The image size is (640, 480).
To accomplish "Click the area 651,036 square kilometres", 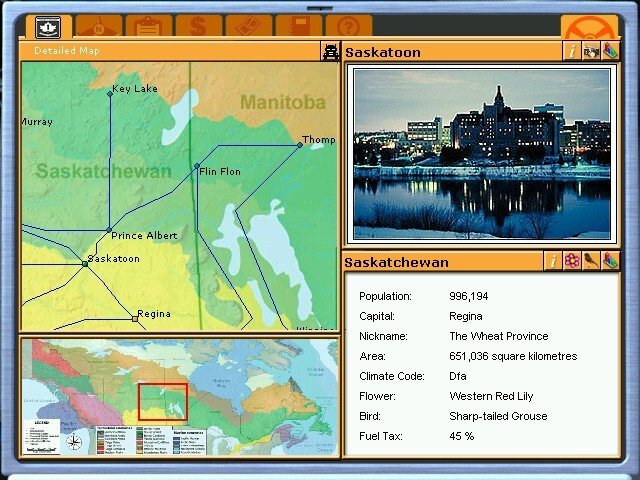I will [x=513, y=356].
